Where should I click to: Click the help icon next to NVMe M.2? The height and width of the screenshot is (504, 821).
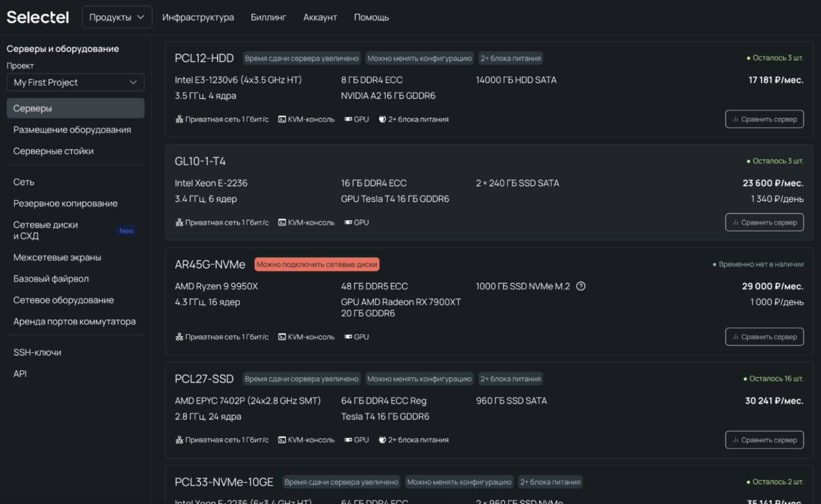click(581, 286)
